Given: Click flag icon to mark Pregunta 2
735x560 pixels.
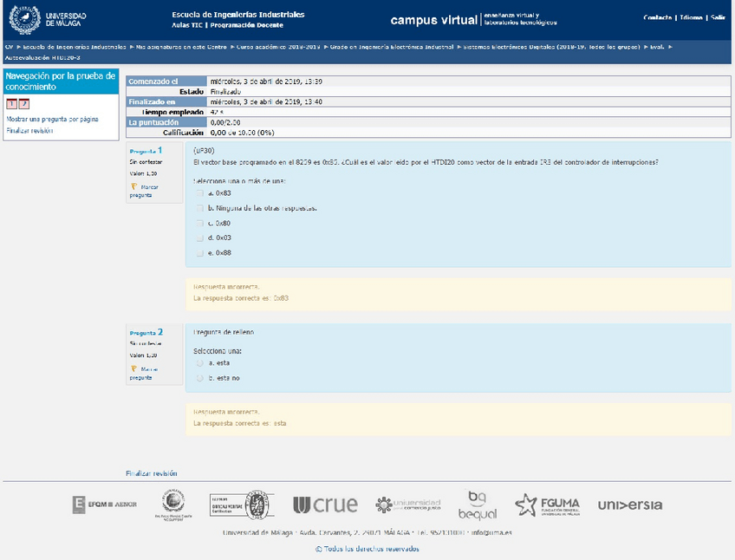Looking at the screenshot, I should 134,368.
